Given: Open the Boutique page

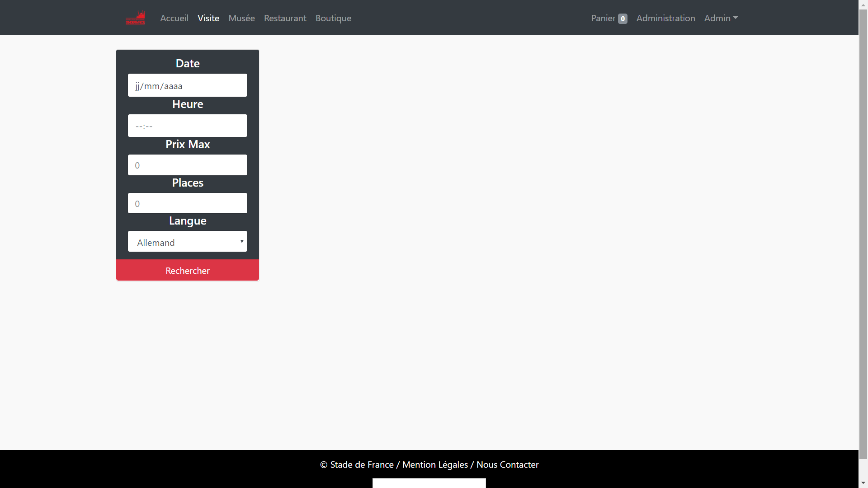Looking at the screenshot, I should (x=333, y=18).
